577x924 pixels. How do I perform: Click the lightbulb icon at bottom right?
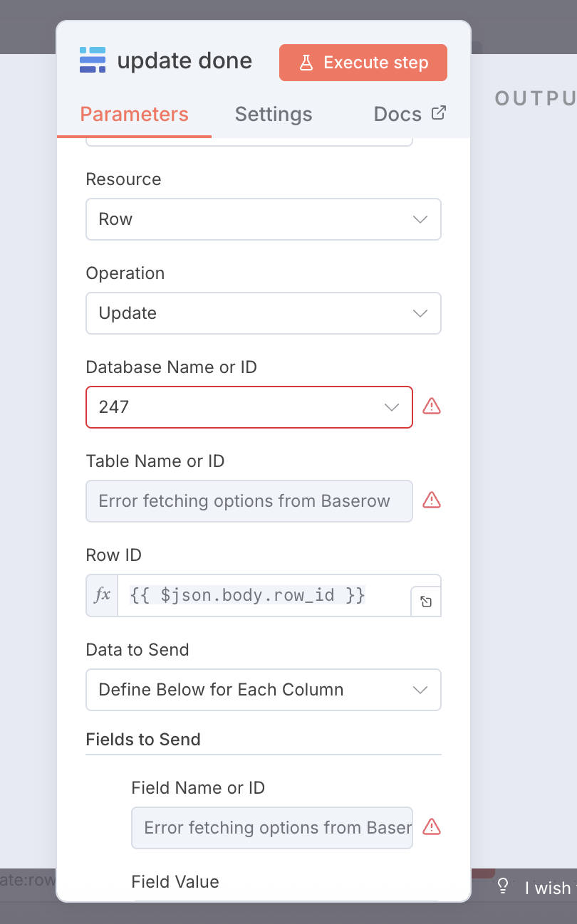[503, 886]
